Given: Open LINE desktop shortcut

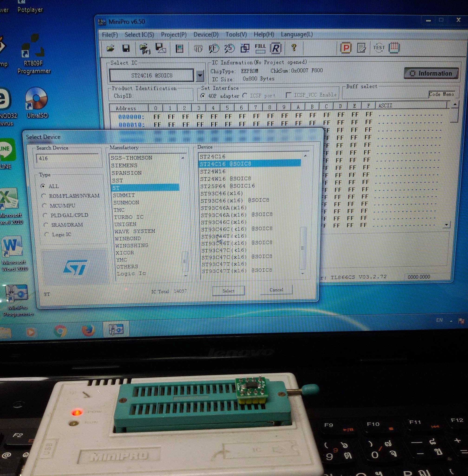Looking at the screenshot, I should click(7, 154).
